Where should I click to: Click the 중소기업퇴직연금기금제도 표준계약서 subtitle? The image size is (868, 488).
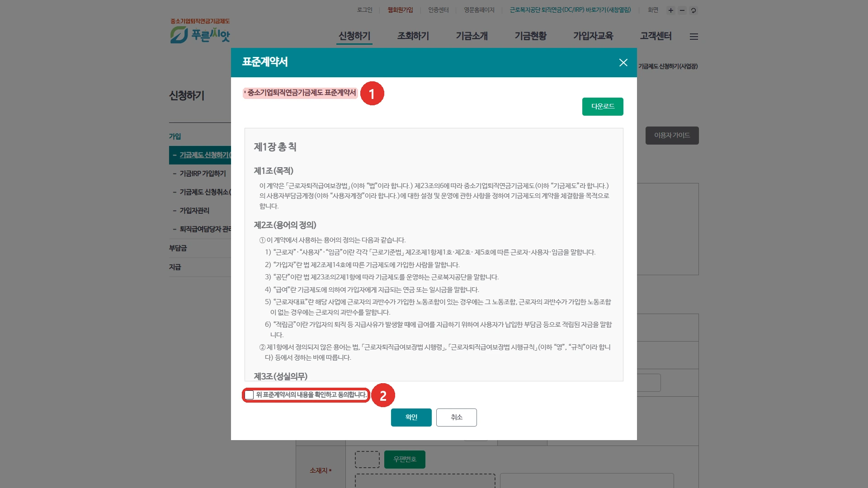302,93
